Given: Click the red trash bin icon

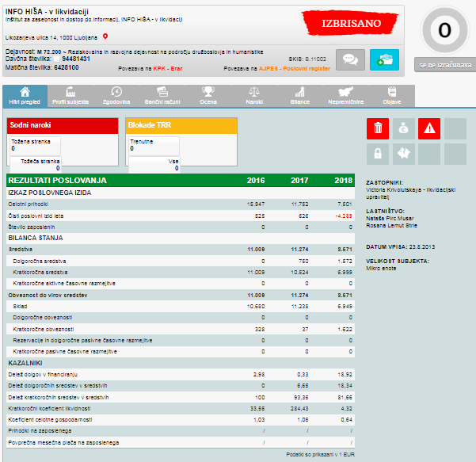Looking at the screenshot, I should (378, 128).
